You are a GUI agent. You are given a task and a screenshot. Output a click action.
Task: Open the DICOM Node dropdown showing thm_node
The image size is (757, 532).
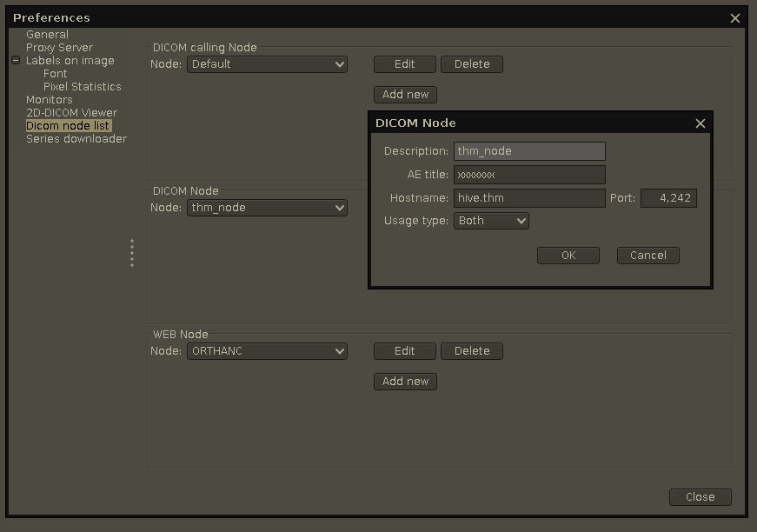(267, 207)
